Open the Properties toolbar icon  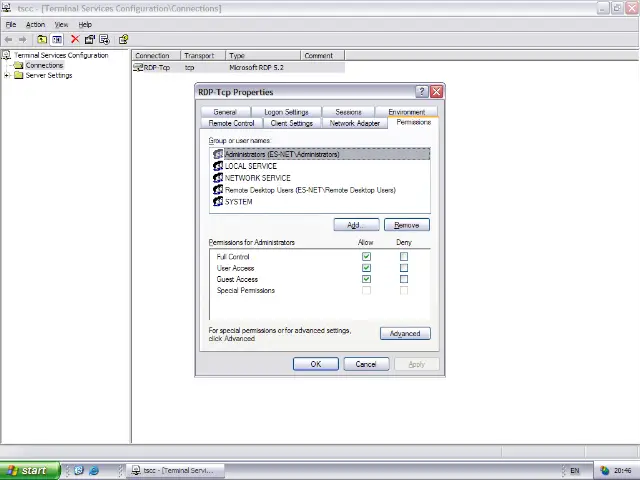pyautogui.click(x=90, y=40)
